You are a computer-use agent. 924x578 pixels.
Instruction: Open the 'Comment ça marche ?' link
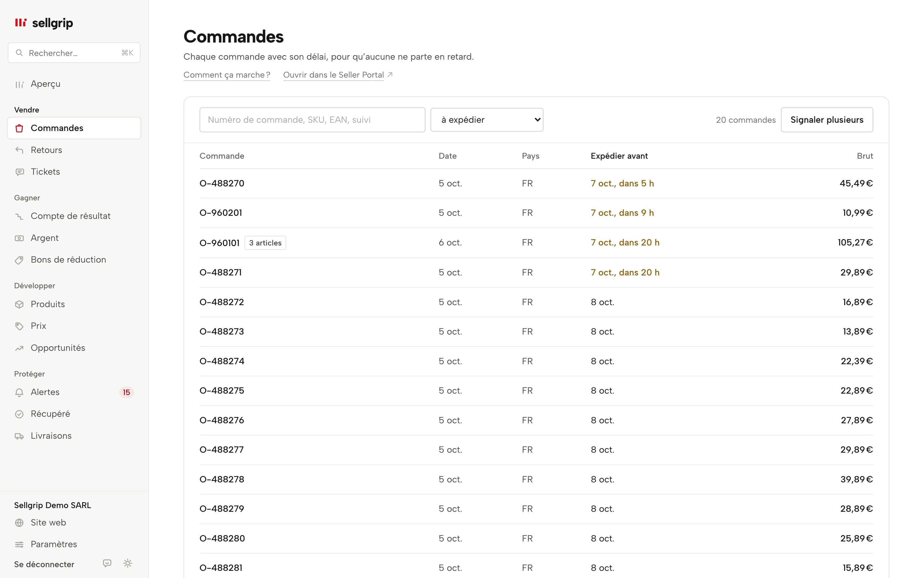(x=227, y=75)
